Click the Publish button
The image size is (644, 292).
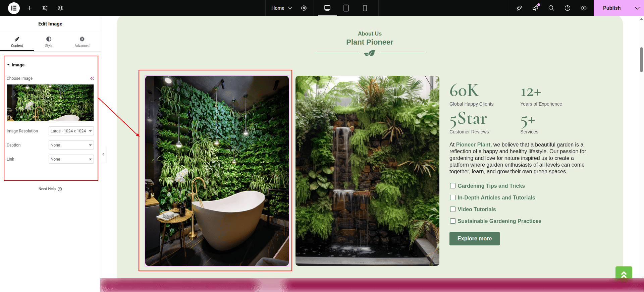coord(612,8)
